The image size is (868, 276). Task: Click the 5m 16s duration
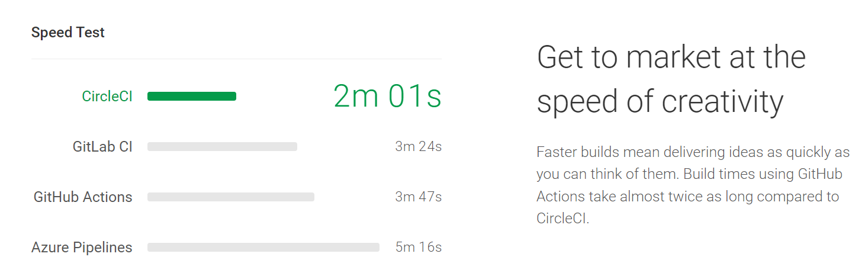pyautogui.click(x=419, y=247)
